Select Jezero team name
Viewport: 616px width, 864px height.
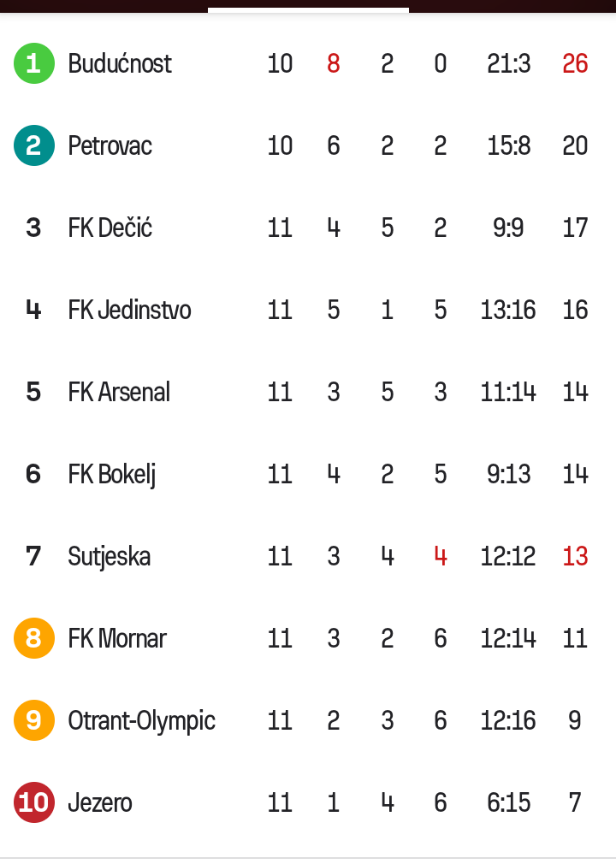click(x=100, y=802)
